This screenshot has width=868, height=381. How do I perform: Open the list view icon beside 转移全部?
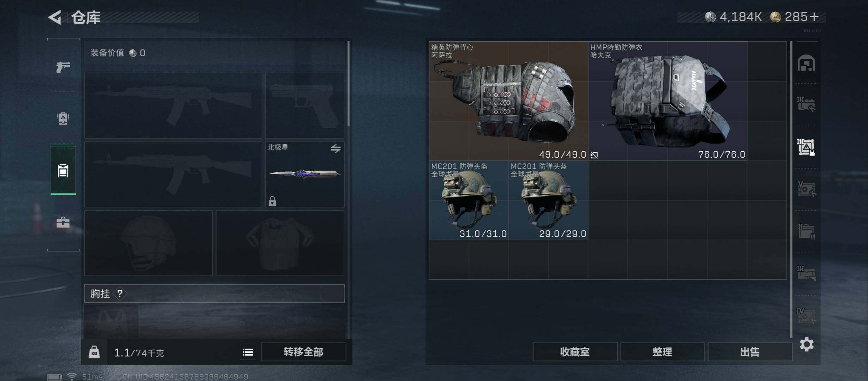click(248, 352)
